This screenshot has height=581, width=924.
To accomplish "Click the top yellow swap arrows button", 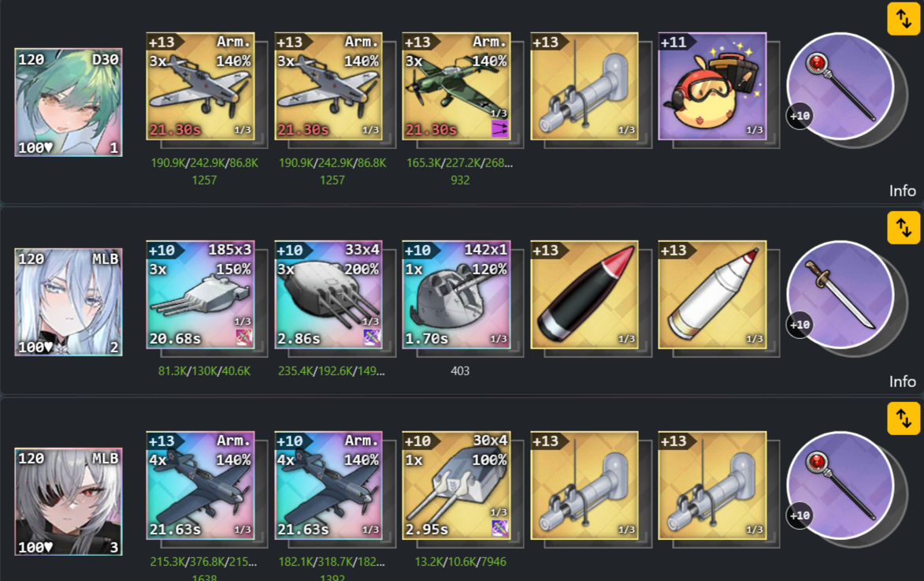I will [904, 19].
